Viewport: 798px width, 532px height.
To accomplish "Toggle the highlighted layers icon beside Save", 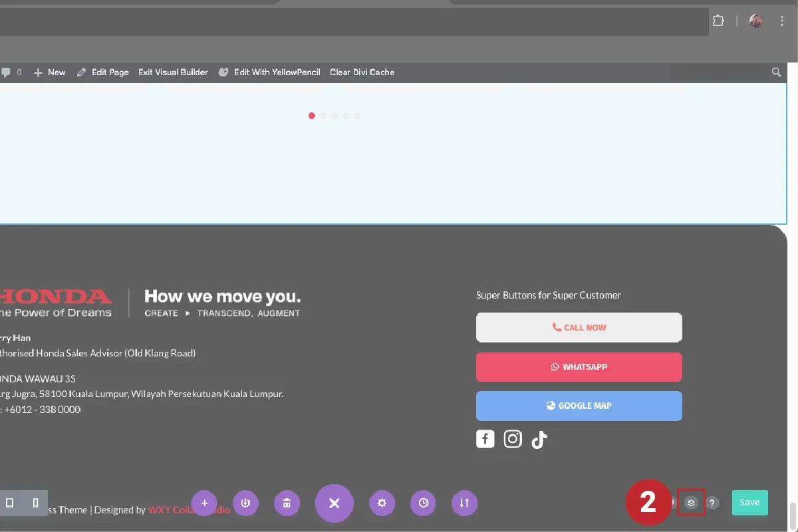I will pyautogui.click(x=690, y=503).
